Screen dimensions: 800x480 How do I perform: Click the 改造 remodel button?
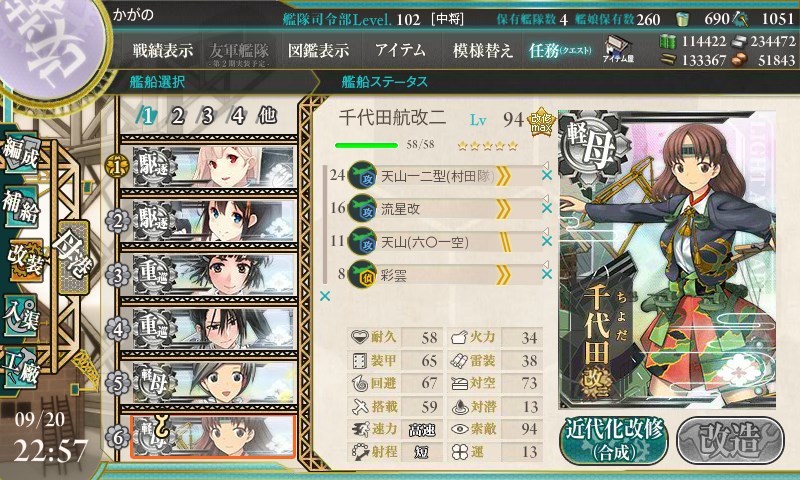(730, 440)
